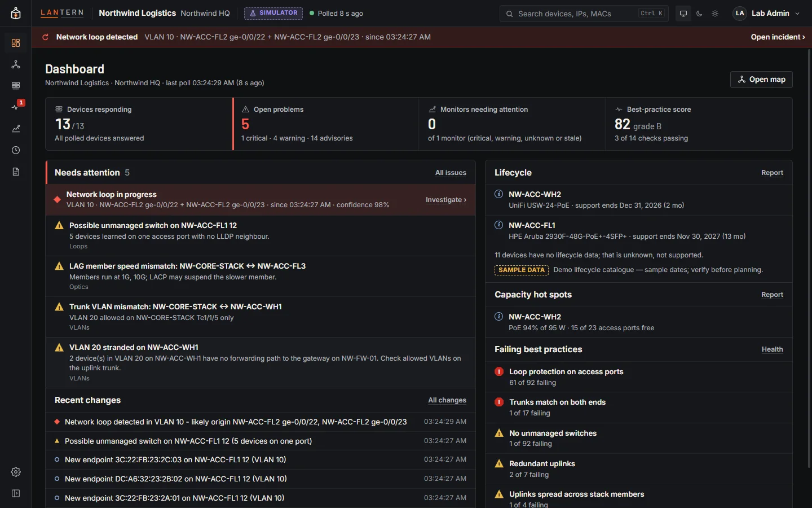The height and width of the screenshot is (508, 812).
Task: Open the devices rack icon in sidebar
Action: [x=16, y=86]
